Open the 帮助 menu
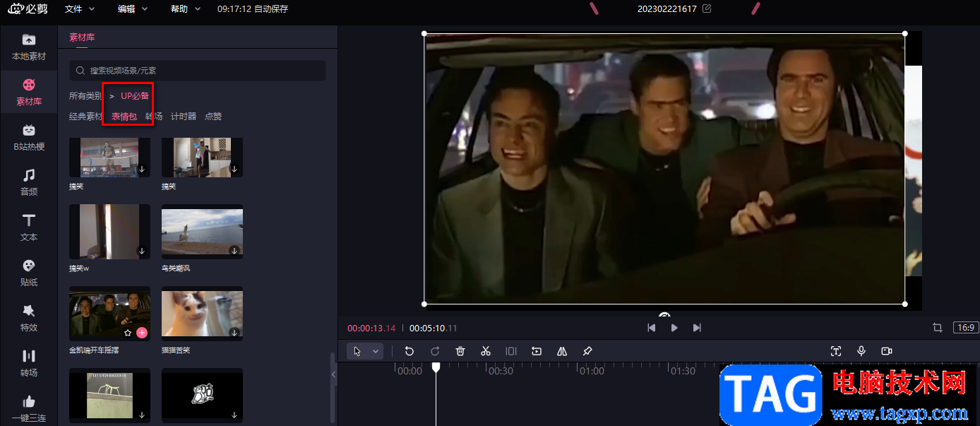The image size is (980, 426). 186,9
